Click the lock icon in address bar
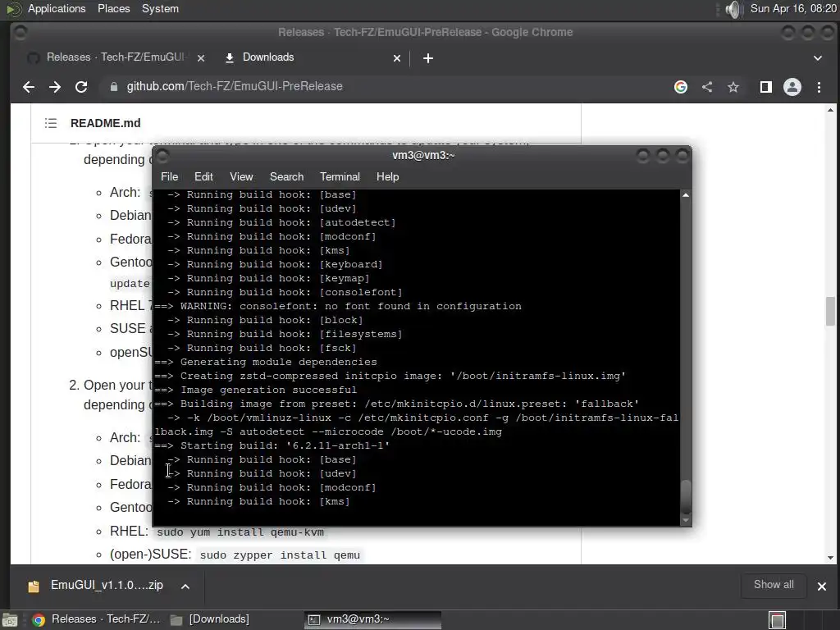 point(113,87)
